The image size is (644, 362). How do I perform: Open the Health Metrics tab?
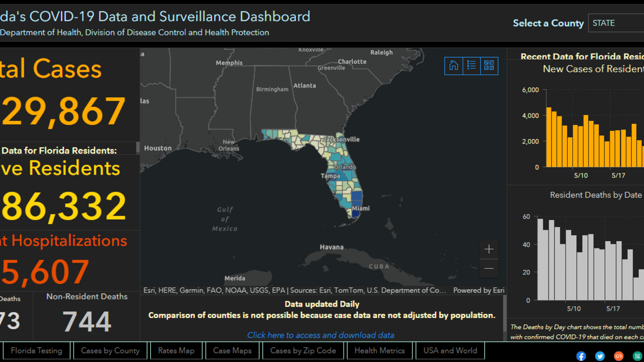tap(380, 351)
